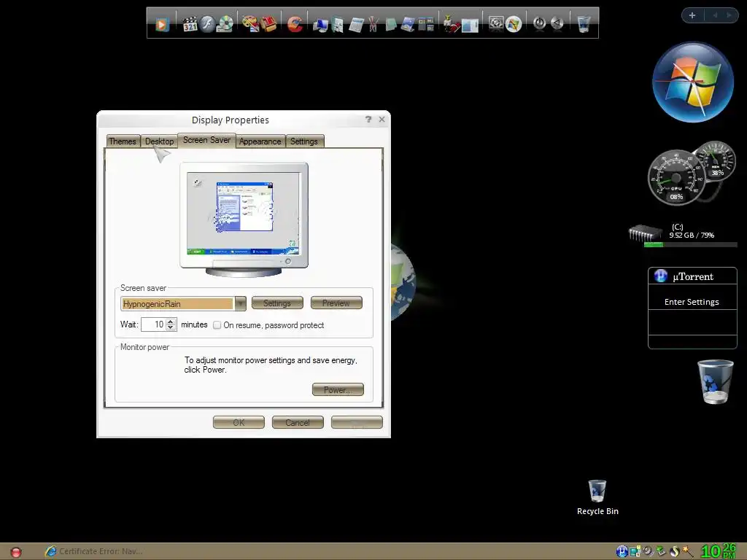Click the Windows orb clock gadget
Image resolution: width=747 pixels, height=560 pixels.
[693, 82]
